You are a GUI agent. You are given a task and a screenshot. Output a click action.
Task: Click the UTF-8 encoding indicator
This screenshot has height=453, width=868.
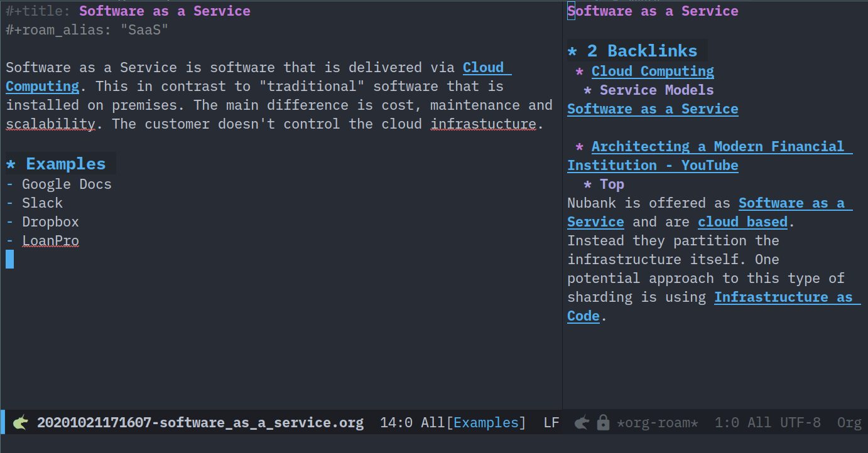click(x=800, y=422)
